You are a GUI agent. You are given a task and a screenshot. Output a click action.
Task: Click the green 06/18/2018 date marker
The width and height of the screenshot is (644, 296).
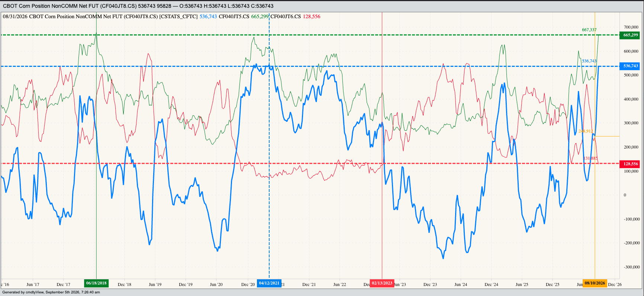[x=96, y=283]
